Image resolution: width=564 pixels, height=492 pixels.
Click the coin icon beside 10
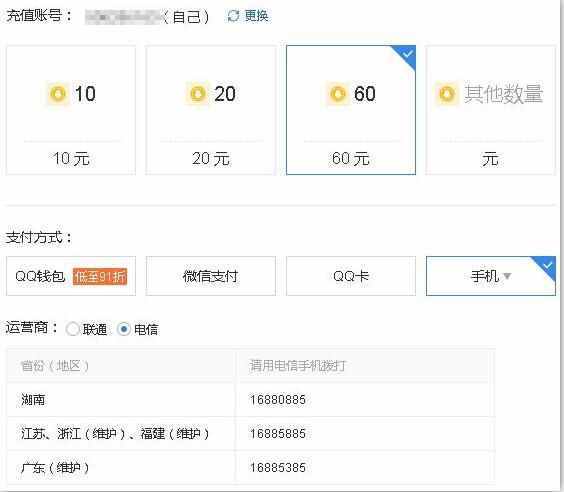point(58,94)
